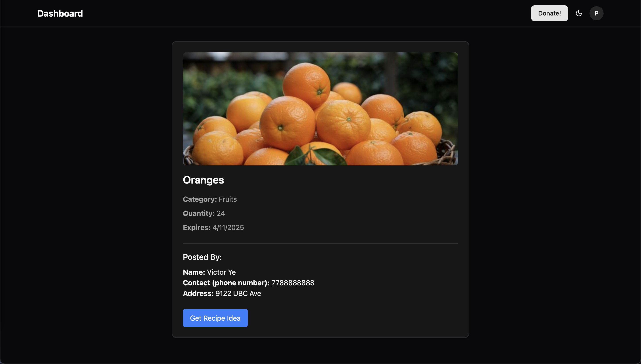Click the Expires: label

point(197,228)
